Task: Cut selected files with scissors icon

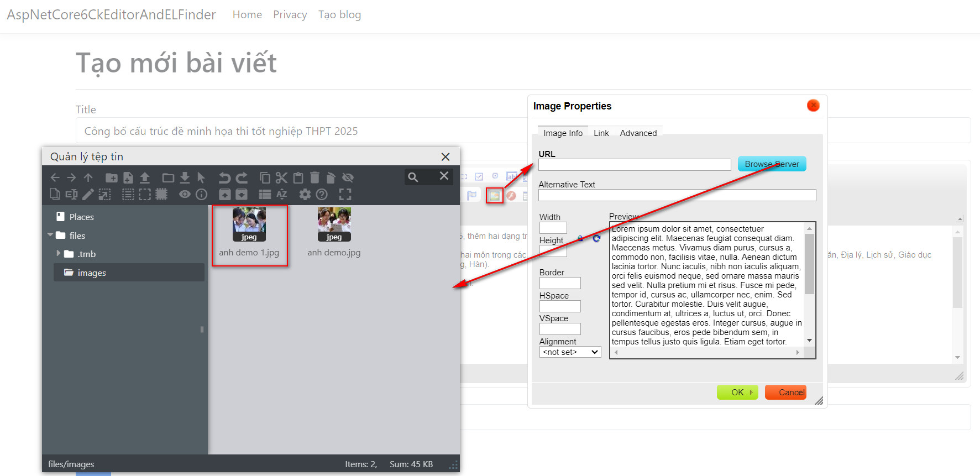Action: click(x=281, y=177)
